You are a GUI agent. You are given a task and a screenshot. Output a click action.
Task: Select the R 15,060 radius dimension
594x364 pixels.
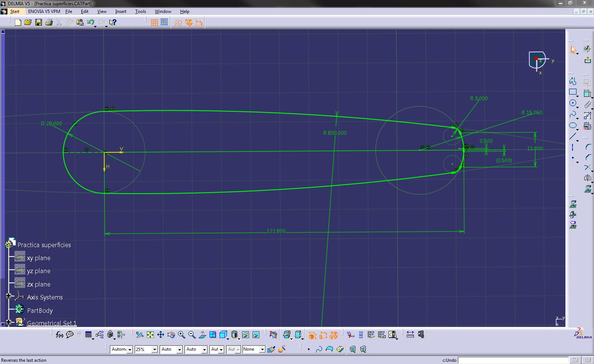pos(532,112)
